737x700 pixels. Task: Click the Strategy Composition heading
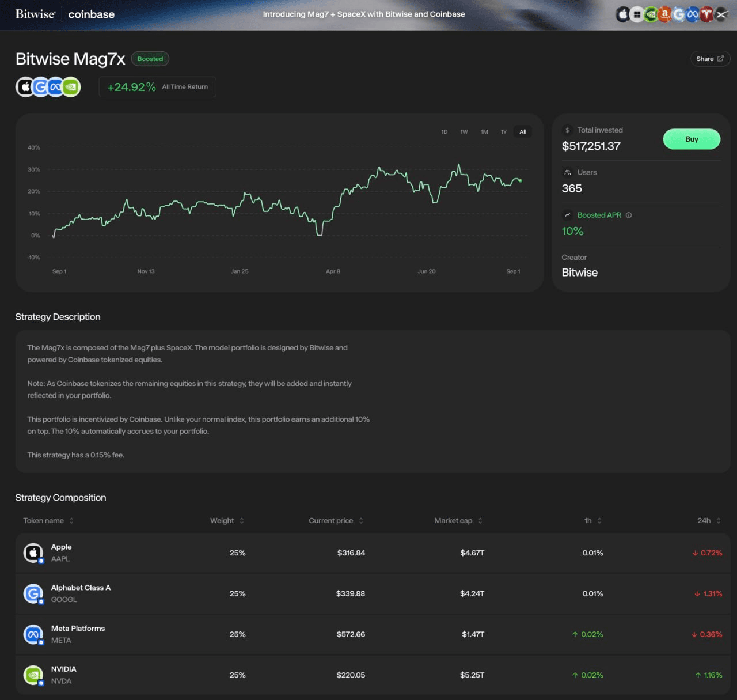(x=61, y=498)
